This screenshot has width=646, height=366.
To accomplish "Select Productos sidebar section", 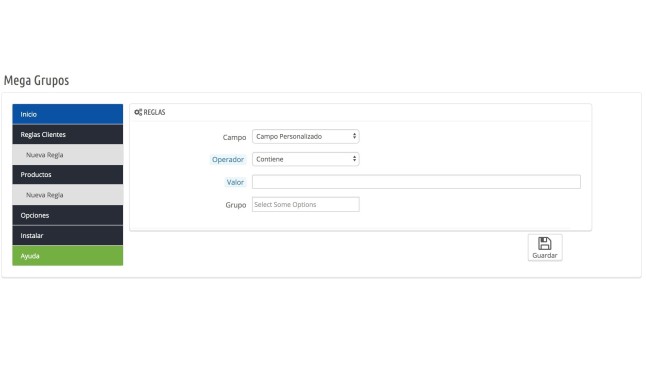I will pos(68,175).
